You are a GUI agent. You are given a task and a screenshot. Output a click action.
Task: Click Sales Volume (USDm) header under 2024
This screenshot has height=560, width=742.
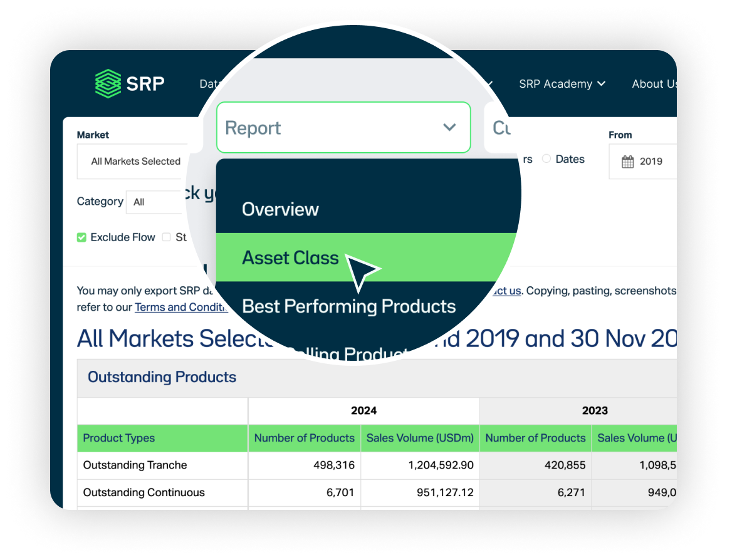tap(420, 438)
